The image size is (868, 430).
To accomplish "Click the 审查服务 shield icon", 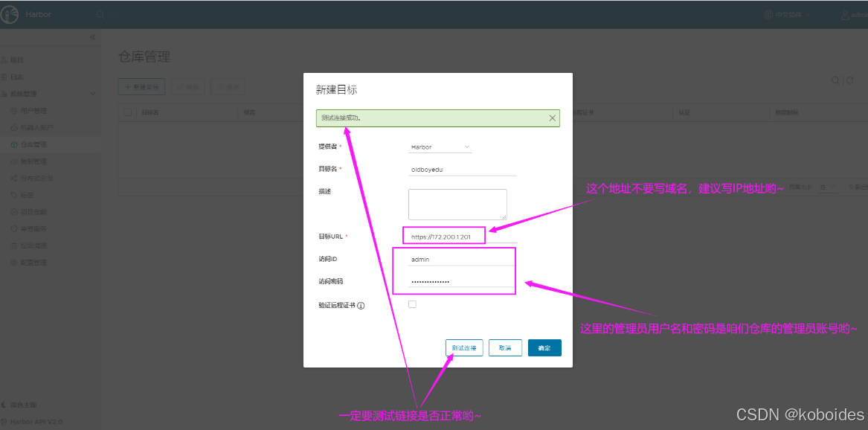I will click(15, 228).
